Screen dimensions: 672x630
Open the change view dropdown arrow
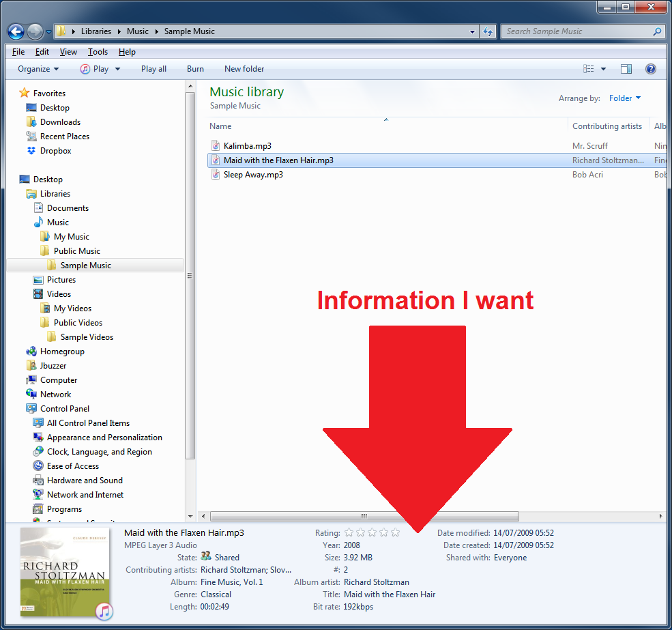point(603,69)
